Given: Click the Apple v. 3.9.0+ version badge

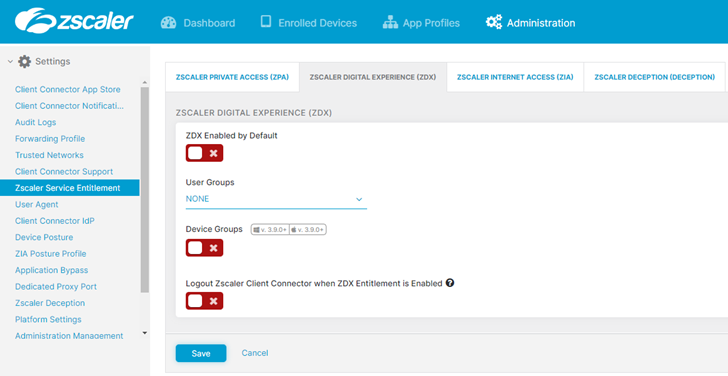Looking at the screenshot, I should point(308,230).
